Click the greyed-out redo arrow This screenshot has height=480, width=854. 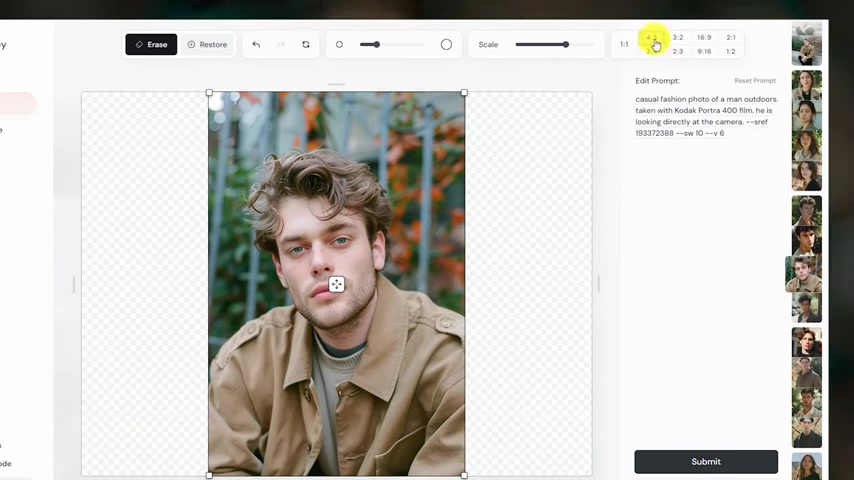pos(281,45)
